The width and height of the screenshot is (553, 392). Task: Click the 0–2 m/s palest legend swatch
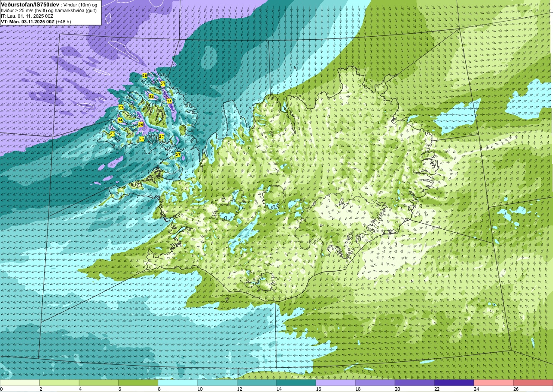pos(20,383)
